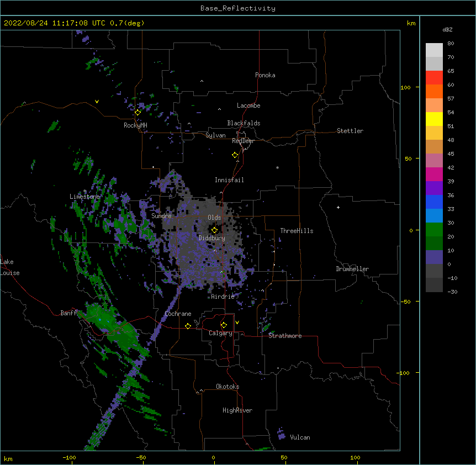This screenshot has height=465, width=476.
Task: Click the Stettler city label
Action: [350, 131]
